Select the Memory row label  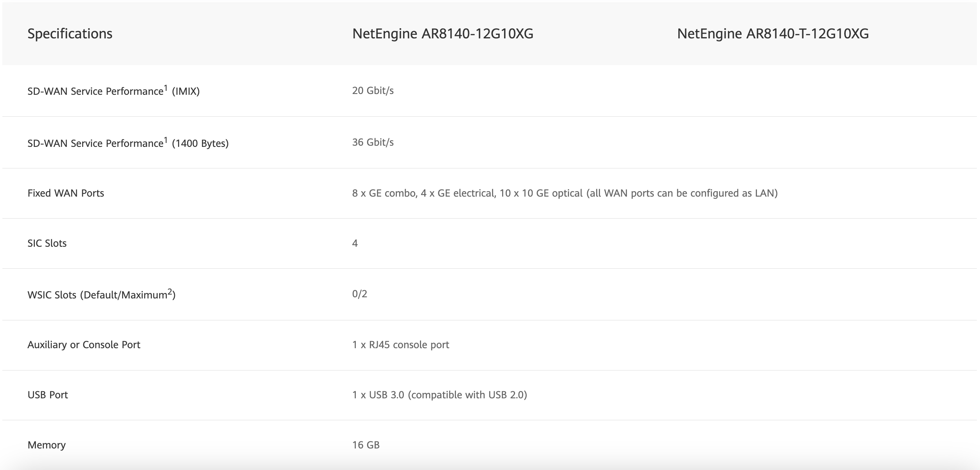pyautogui.click(x=47, y=445)
